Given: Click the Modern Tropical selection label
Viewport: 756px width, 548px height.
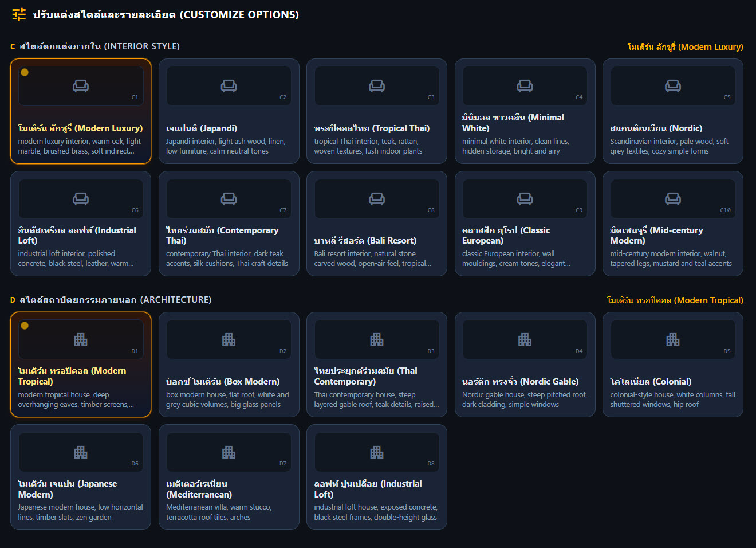Looking at the screenshot, I should (675, 300).
